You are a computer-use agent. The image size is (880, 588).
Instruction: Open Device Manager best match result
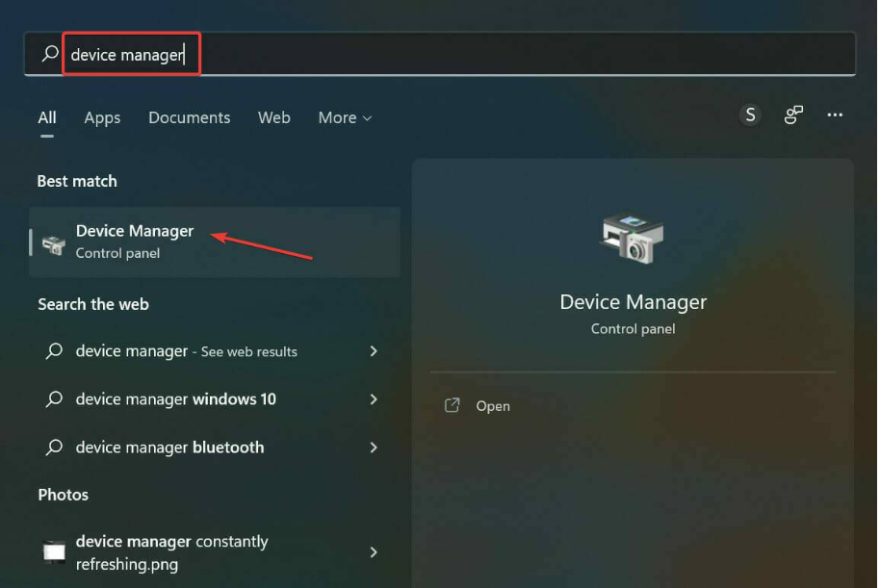pos(215,242)
